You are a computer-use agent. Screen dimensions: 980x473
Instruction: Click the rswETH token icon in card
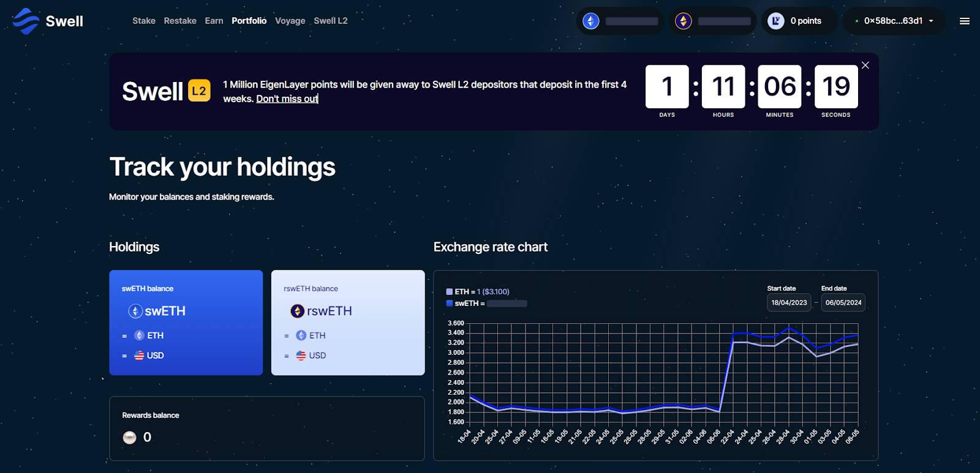pos(297,311)
